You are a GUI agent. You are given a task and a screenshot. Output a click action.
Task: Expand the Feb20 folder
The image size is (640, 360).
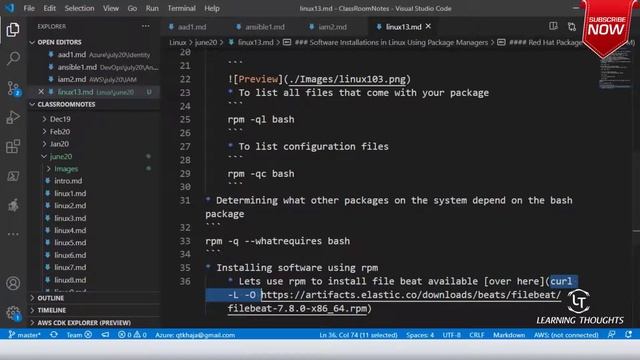coord(60,131)
